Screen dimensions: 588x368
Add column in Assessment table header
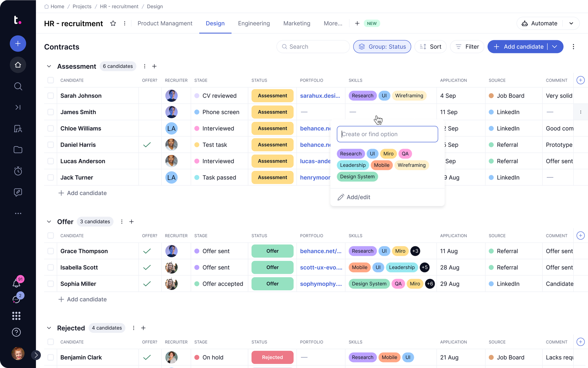(x=581, y=80)
